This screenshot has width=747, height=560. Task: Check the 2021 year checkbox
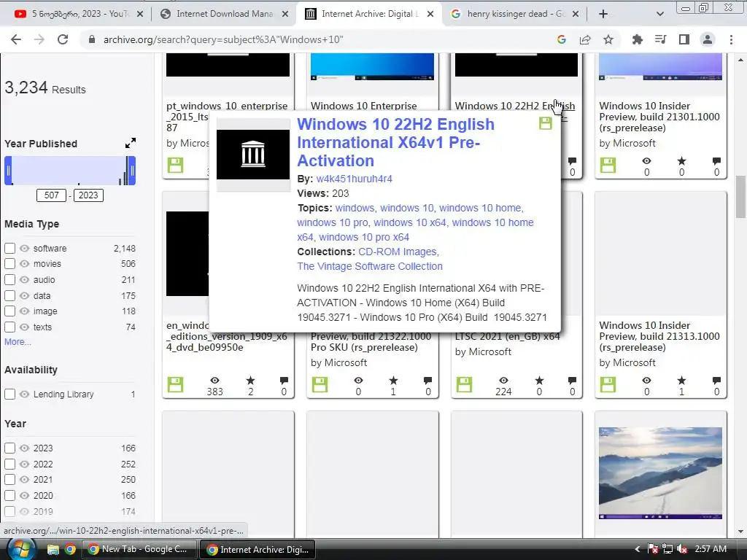click(10, 480)
